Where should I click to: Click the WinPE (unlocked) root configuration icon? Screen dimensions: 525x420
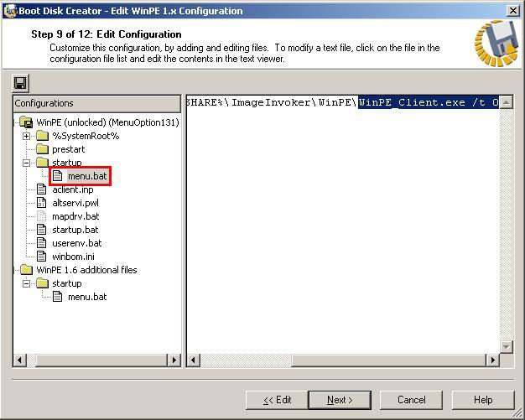click(26, 122)
